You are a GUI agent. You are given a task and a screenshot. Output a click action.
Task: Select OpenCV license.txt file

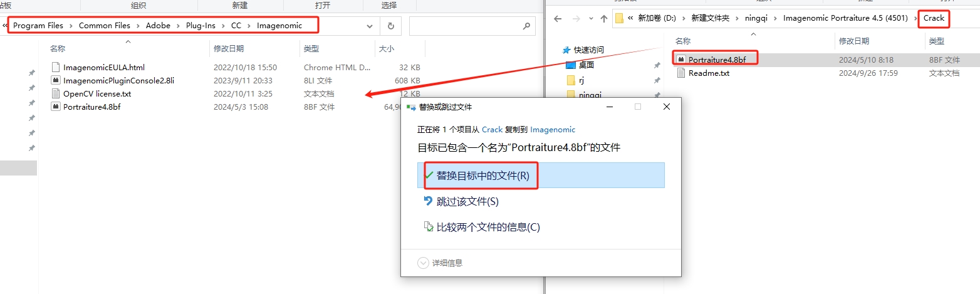point(97,93)
